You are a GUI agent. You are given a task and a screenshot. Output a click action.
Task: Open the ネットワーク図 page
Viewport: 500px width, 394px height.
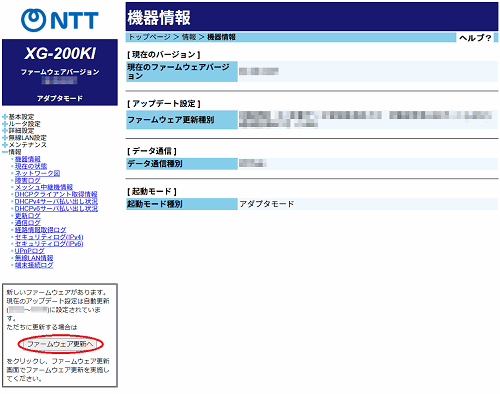click(37, 173)
